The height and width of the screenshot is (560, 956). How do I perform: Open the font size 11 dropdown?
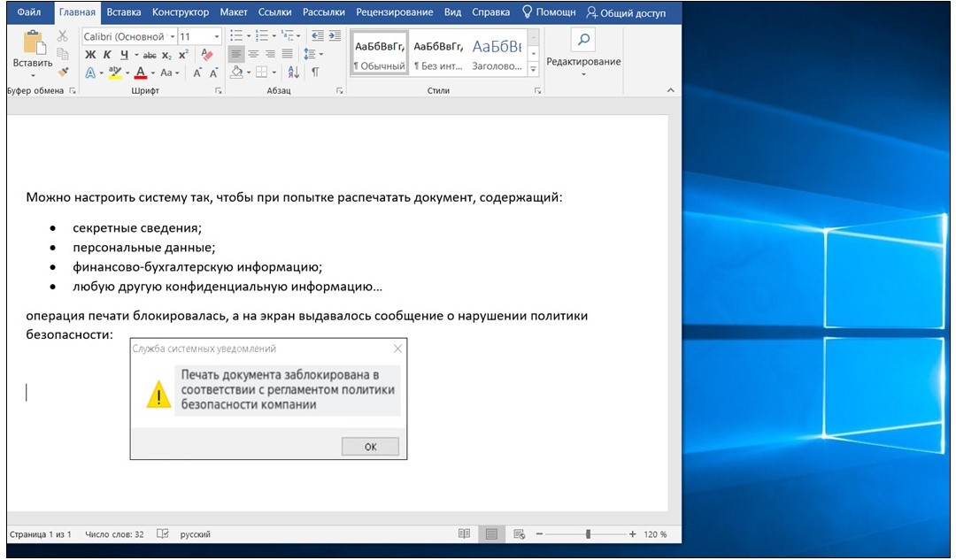click(x=217, y=36)
